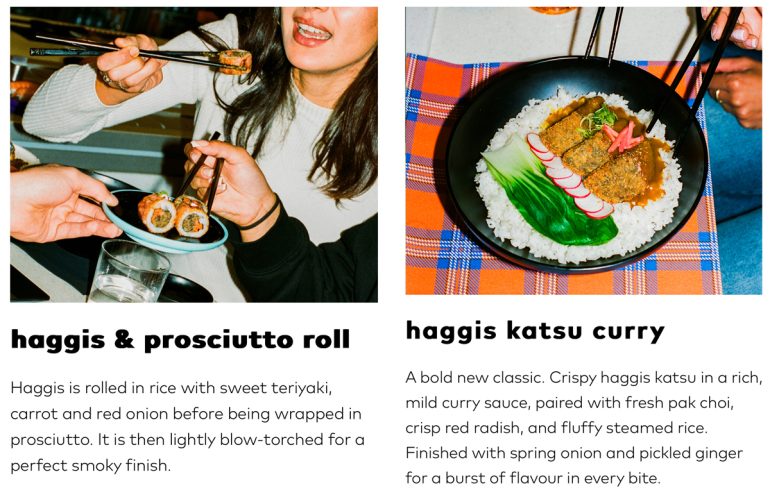Viewport: 770px width, 488px height.
Task: Select the prosciutto roll description paragraph
Action: click(188, 426)
